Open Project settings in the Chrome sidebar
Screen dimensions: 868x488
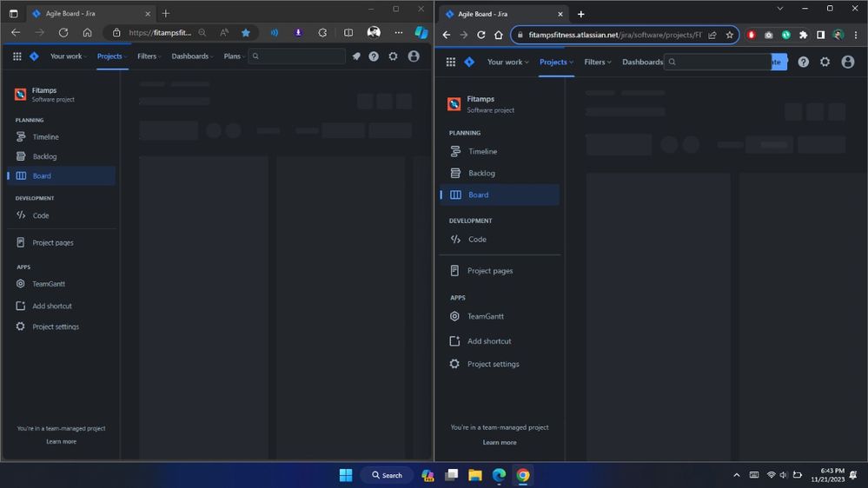pyautogui.click(x=500, y=364)
